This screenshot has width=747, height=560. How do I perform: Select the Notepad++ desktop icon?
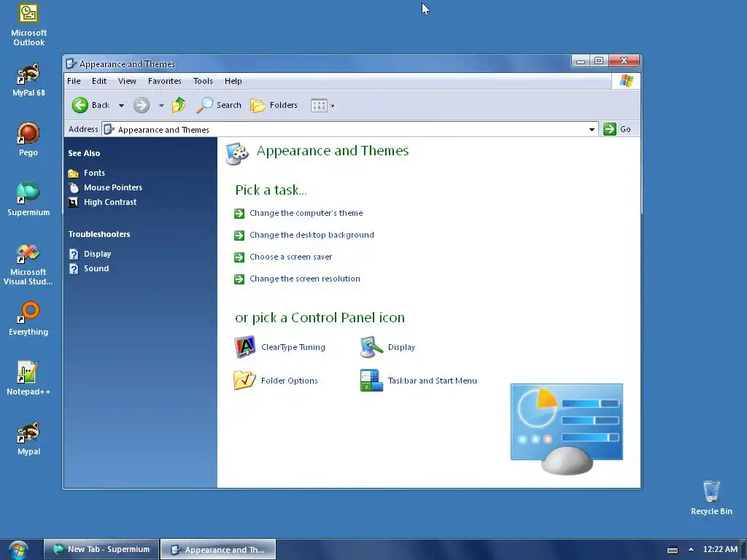point(28,378)
